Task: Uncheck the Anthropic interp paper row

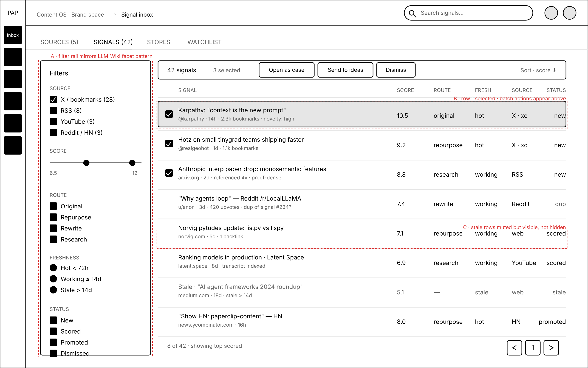Action: [169, 173]
